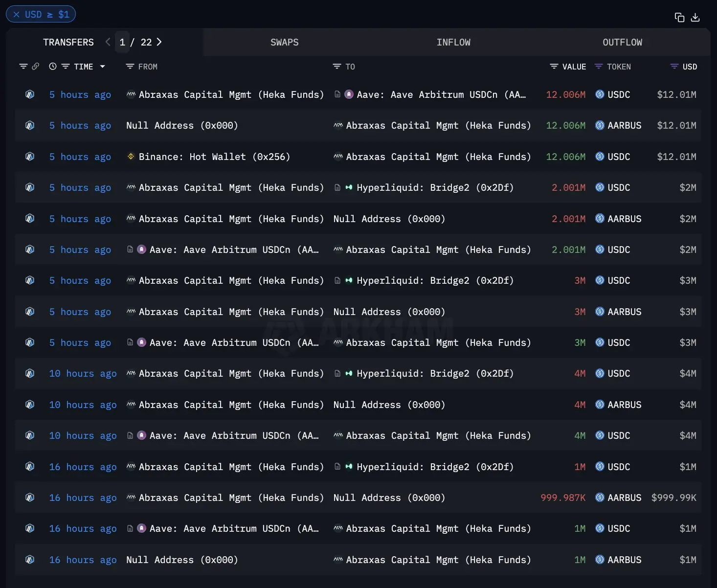Open '16 hours ago' timestamp of the 999.987K row
Image resolution: width=717 pixels, height=588 pixels.
tap(83, 498)
